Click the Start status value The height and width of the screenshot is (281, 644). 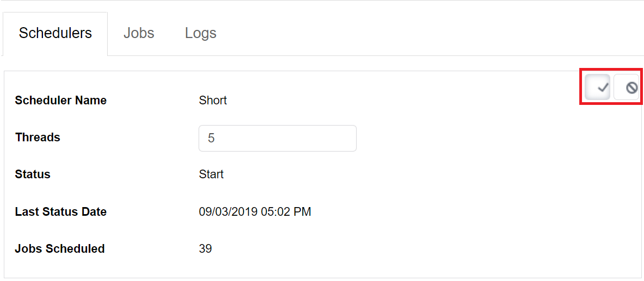211,174
